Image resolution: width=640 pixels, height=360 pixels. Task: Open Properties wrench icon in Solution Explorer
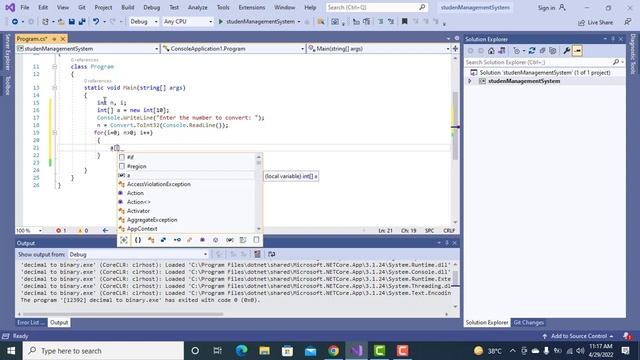tap(567, 51)
